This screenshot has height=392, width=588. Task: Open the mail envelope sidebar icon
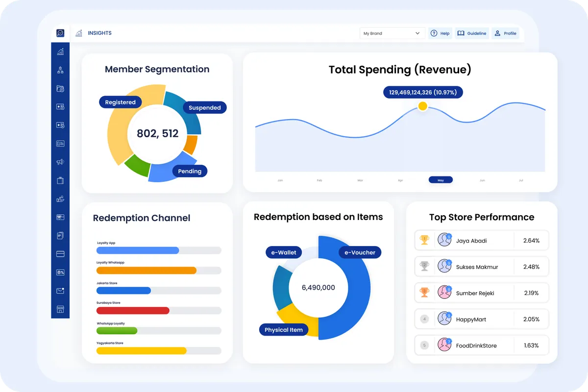[60, 291]
